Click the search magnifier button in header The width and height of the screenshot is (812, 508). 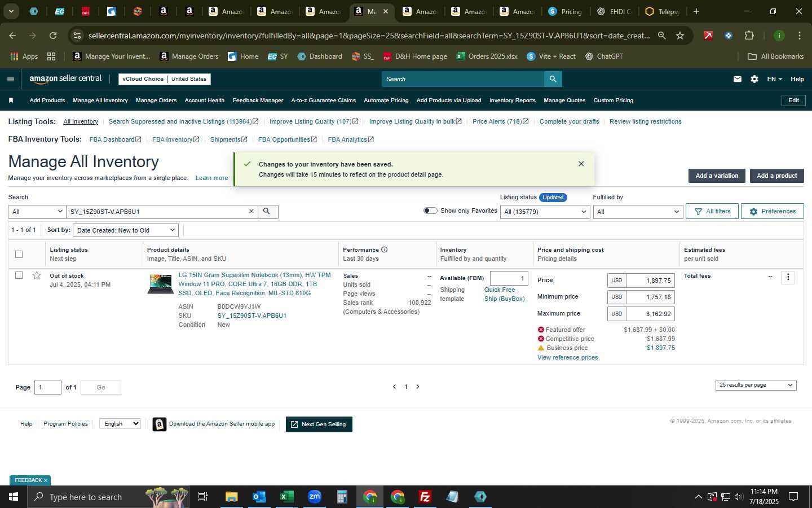pyautogui.click(x=553, y=79)
